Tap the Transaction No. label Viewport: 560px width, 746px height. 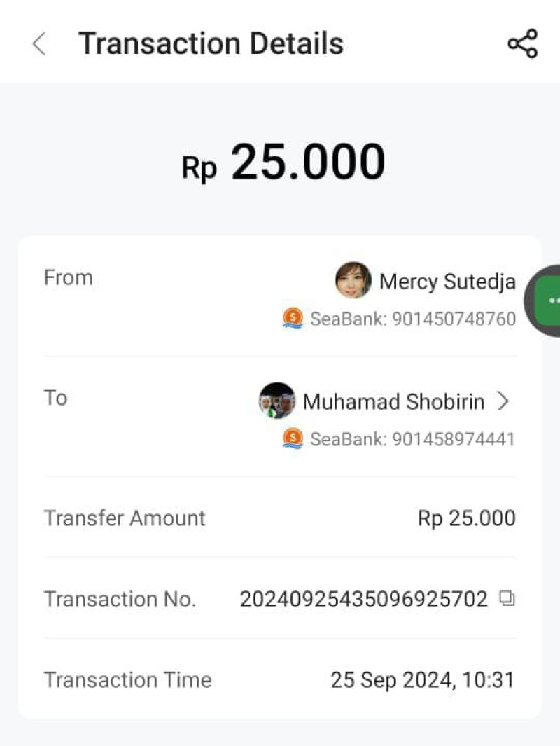(x=120, y=599)
